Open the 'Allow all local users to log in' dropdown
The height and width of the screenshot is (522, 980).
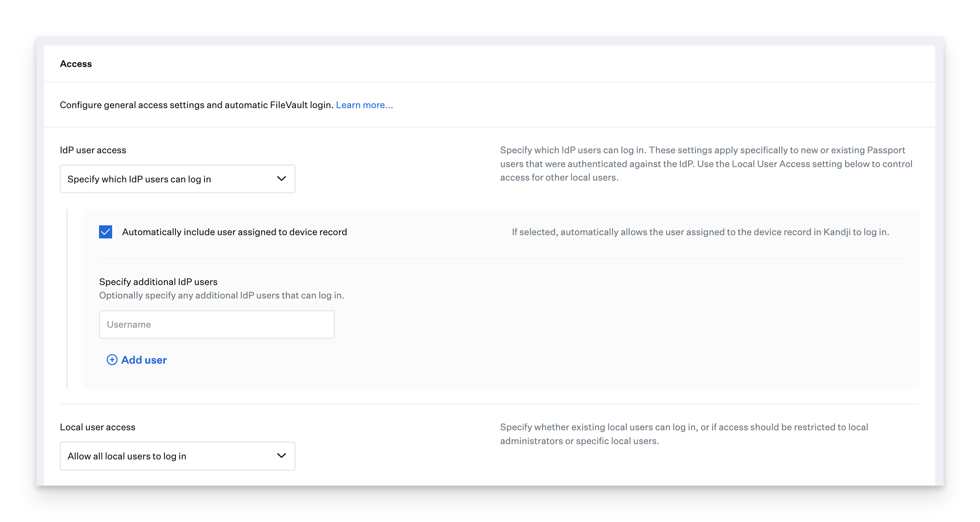pos(177,456)
